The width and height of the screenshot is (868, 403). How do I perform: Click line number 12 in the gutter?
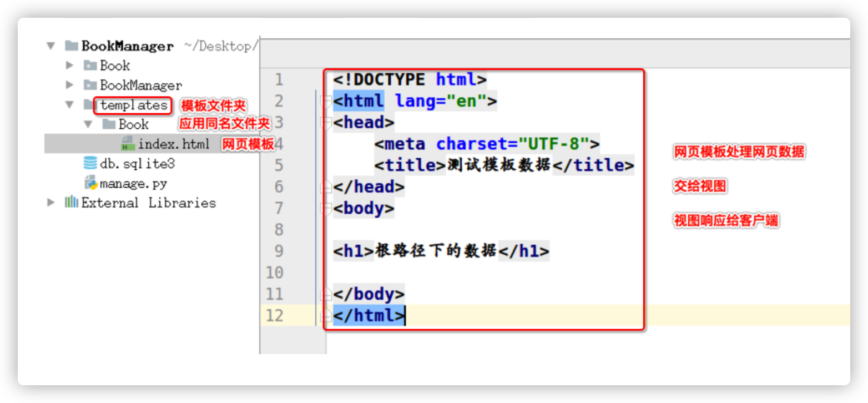(275, 316)
